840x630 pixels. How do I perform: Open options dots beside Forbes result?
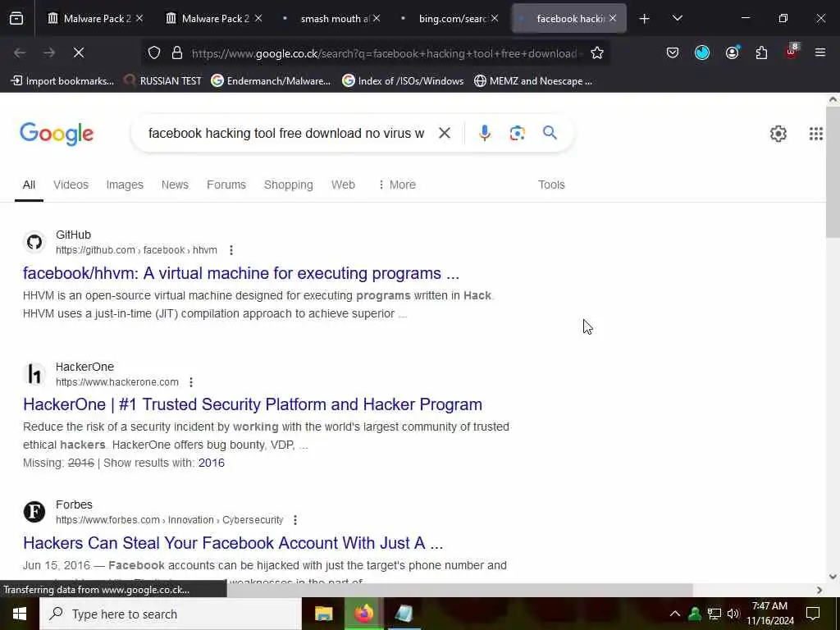295,519
